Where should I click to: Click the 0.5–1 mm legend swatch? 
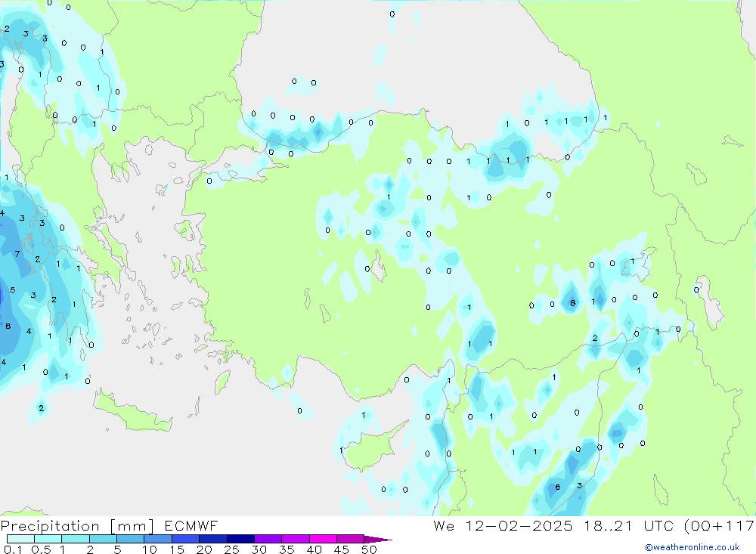(x=48, y=539)
